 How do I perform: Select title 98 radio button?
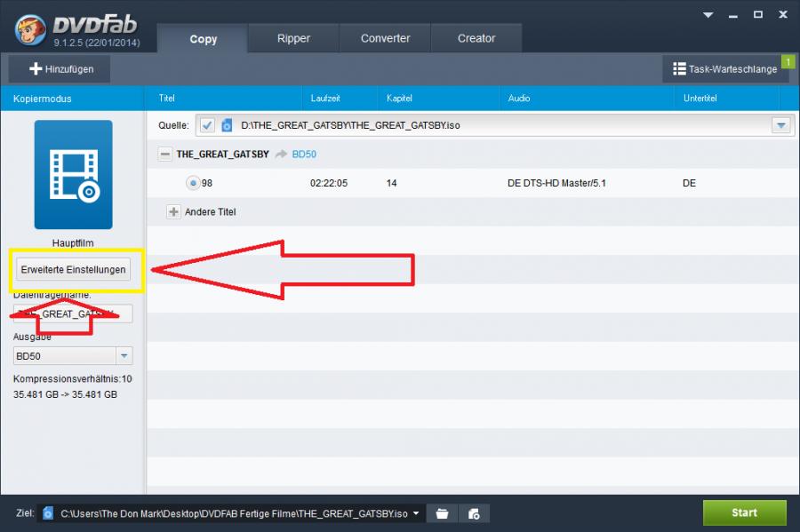click(x=192, y=183)
